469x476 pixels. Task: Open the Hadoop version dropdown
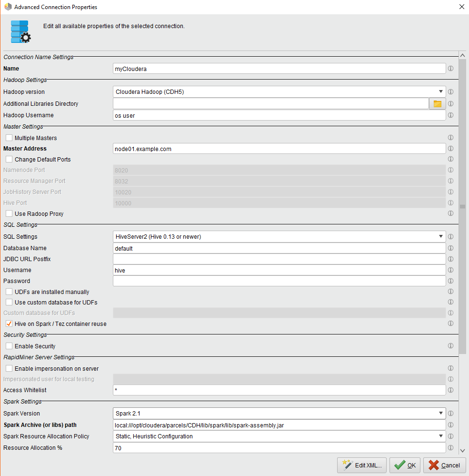pos(279,92)
